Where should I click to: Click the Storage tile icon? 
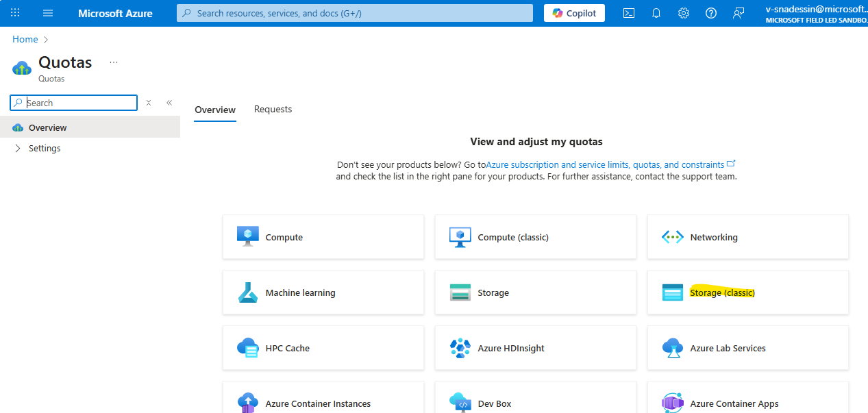(460, 292)
